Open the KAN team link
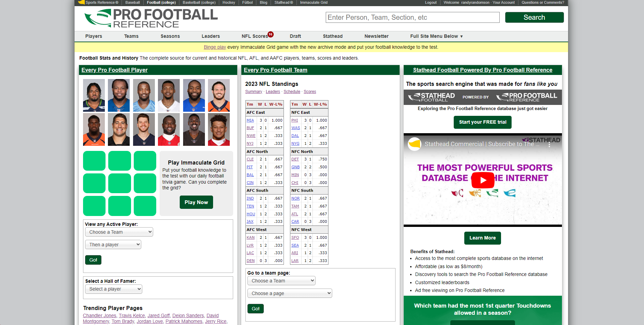 (x=251, y=237)
